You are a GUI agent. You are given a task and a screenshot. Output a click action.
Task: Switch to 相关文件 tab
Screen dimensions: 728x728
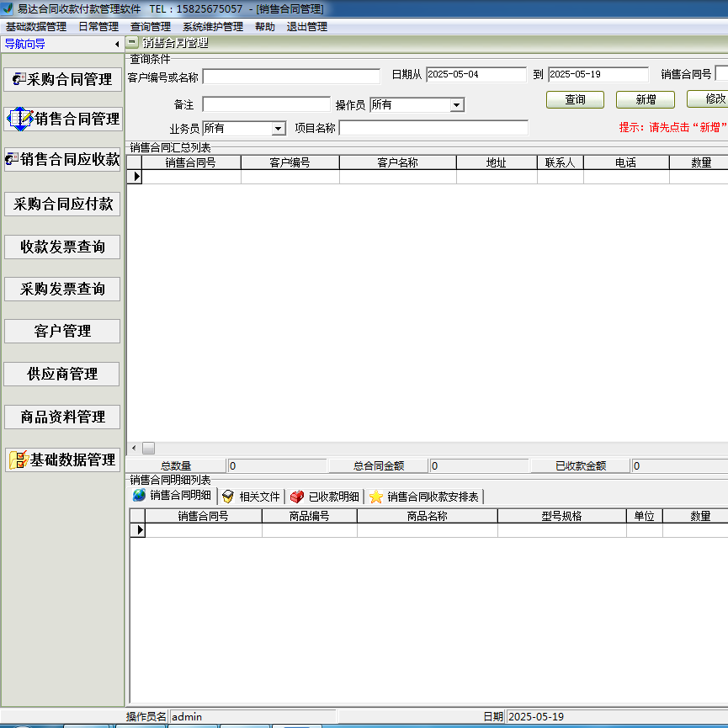click(251, 497)
